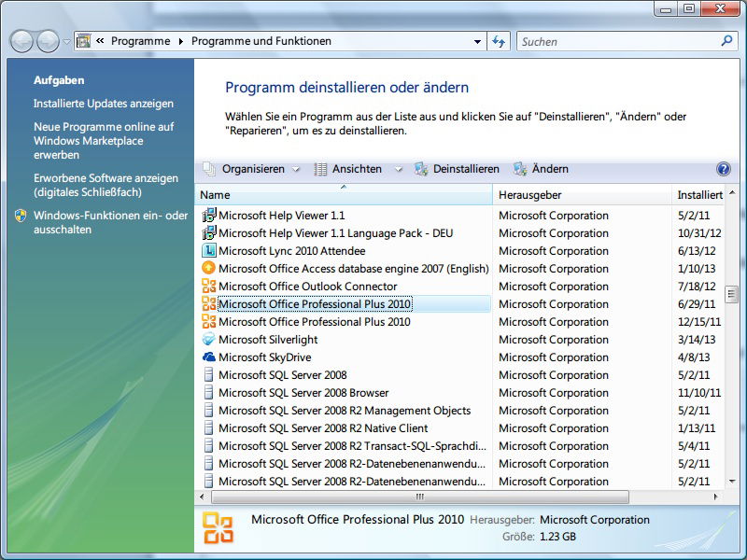Viewport: 747px width, 560px height.
Task: Expand the Programme breadcrumb arrow
Action: pyautogui.click(x=180, y=41)
